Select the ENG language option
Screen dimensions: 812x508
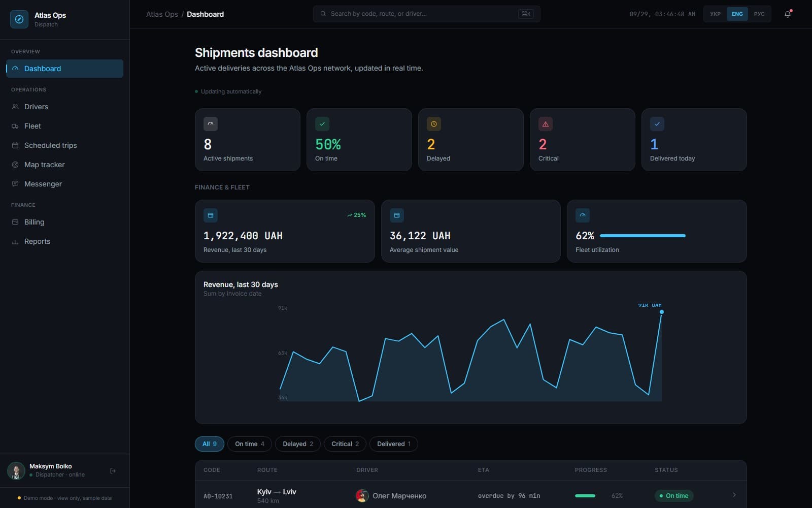(x=737, y=14)
